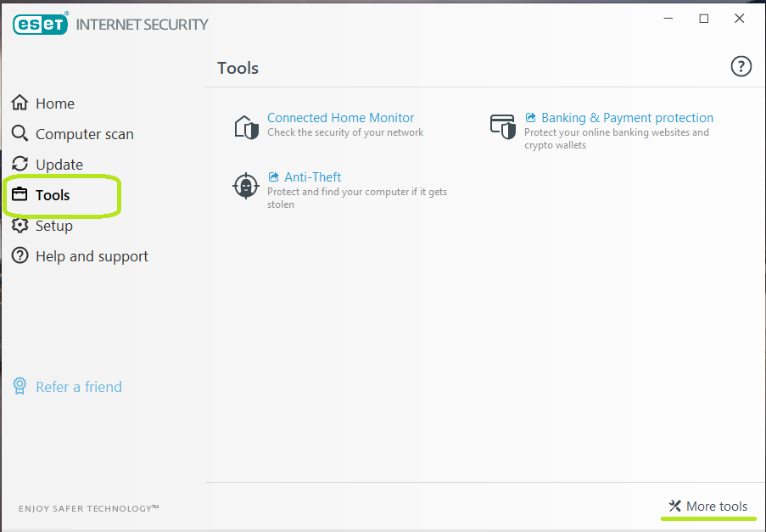Click the Banking & Payment protection card icon
766x532 pixels.
pyautogui.click(x=503, y=127)
